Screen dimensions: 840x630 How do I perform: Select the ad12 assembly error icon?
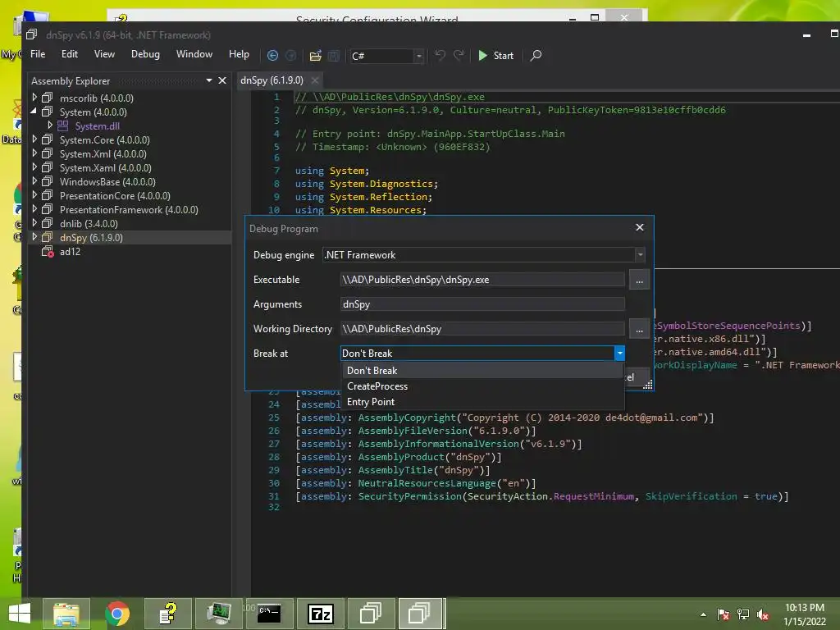coord(48,251)
